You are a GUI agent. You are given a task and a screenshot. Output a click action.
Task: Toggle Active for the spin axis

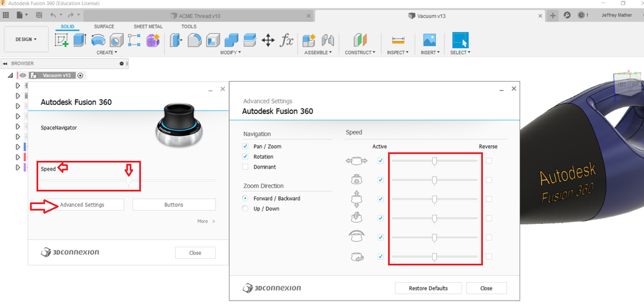[380, 257]
